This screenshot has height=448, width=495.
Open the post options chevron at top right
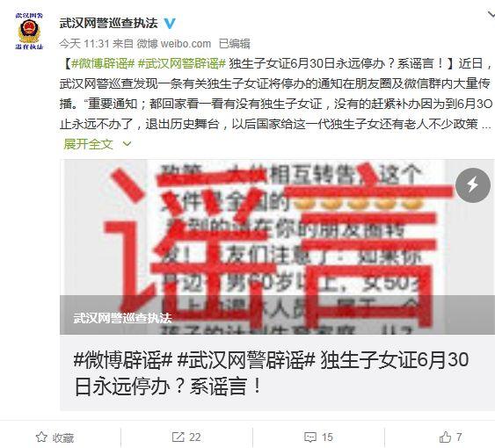491,15
